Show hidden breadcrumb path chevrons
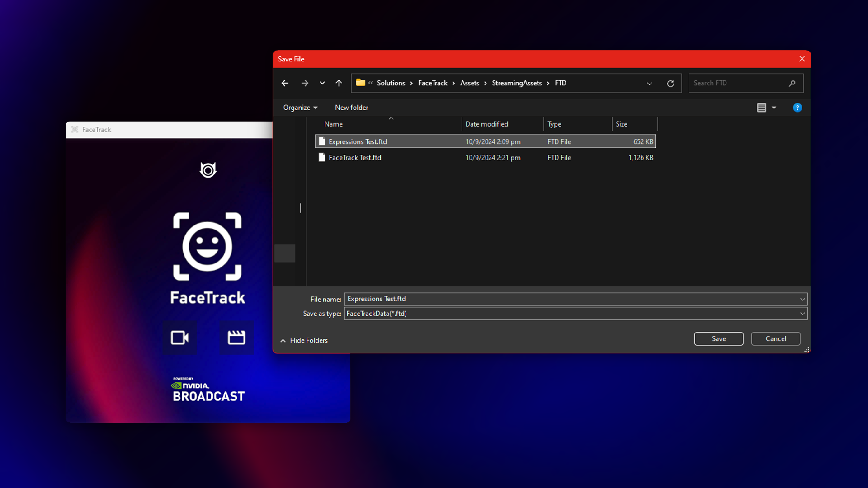This screenshot has width=868, height=488. tap(371, 83)
